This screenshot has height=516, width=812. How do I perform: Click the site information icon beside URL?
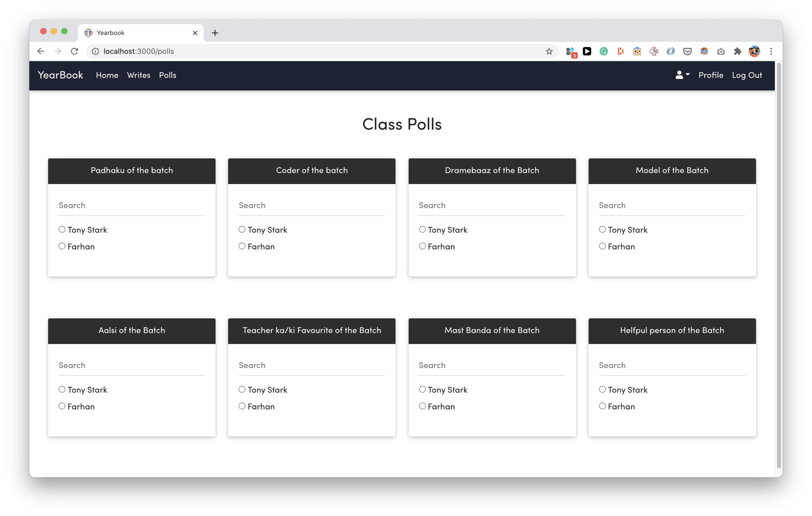click(95, 51)
